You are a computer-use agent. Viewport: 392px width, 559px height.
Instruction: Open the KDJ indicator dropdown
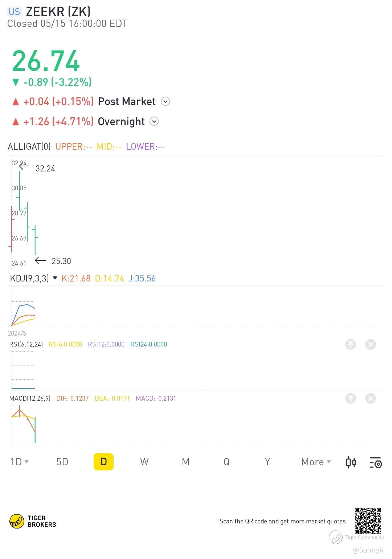[x=55, y=278]
